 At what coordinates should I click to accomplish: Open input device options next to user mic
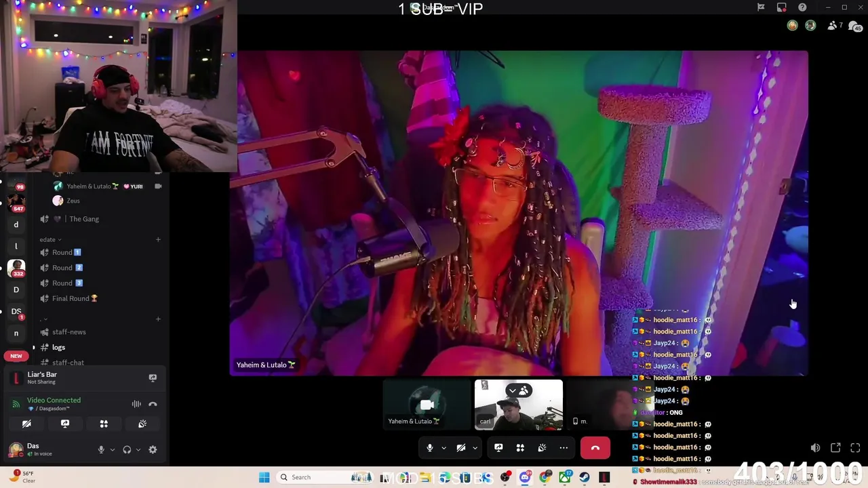coord(112,449)
